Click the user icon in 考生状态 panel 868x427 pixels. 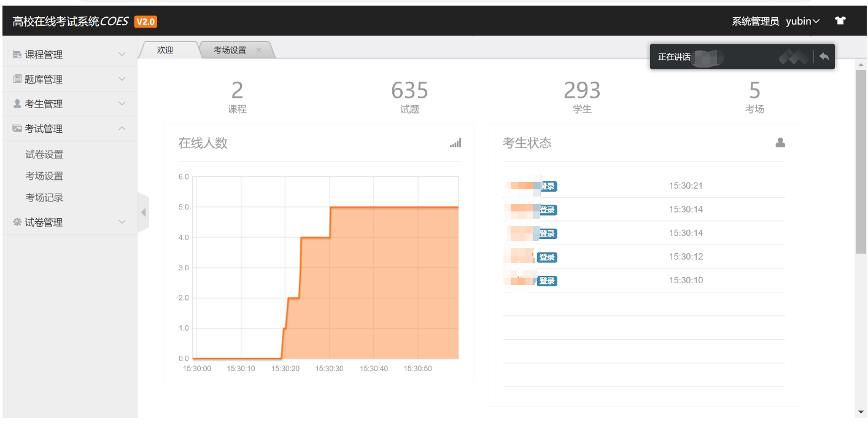coord(780,143)
